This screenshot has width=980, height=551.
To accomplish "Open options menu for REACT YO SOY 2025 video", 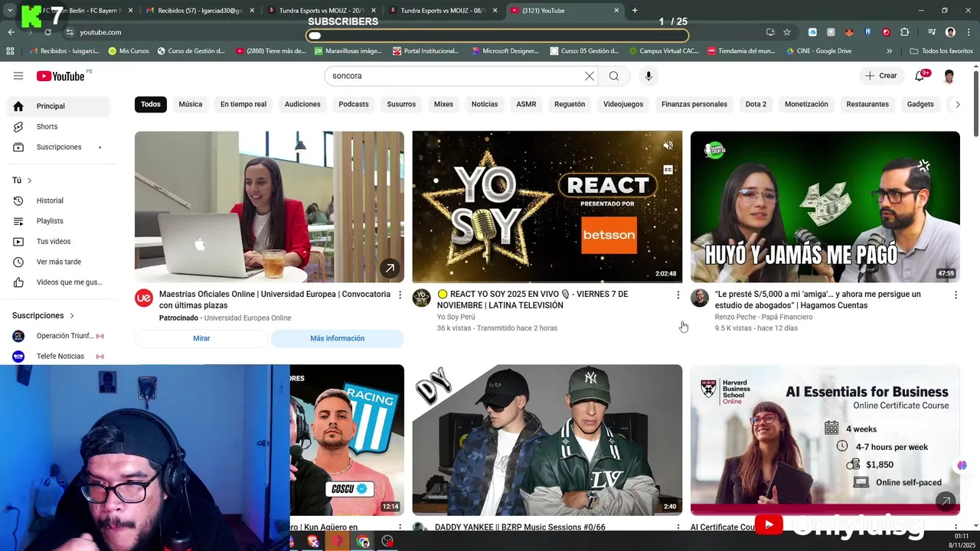I will click(678, 295).
